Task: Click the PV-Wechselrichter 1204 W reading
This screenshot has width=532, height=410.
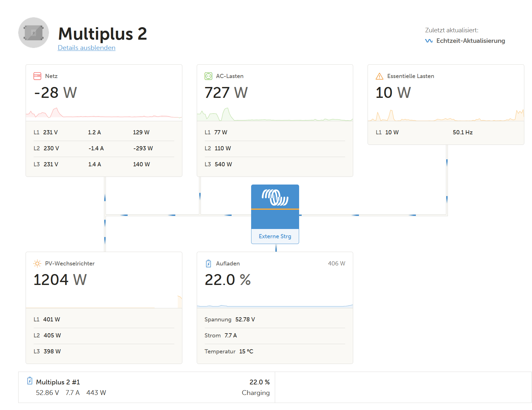Action: click(x=60, y=280)
